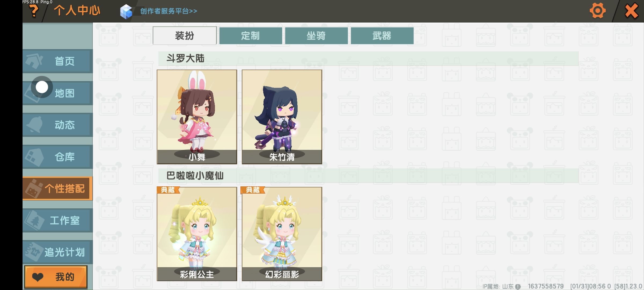Viewport: 644px width, 290px height.
Task: Select the 小舞 skin card
Action: click(x=197, y=117)
